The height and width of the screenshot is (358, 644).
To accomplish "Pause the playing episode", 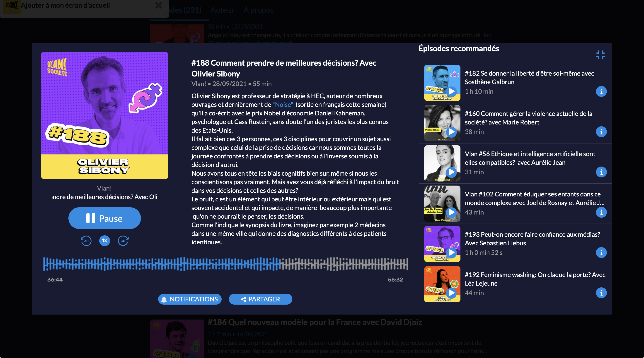I will point(104,218).
